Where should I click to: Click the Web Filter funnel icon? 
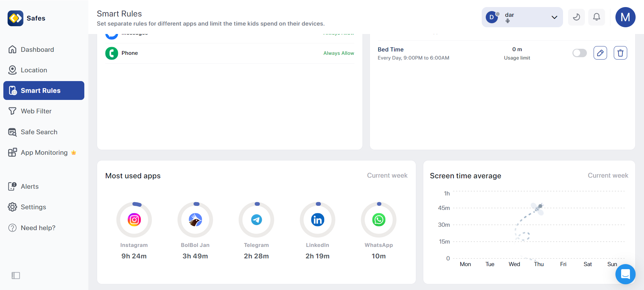[x=12, y=111]
